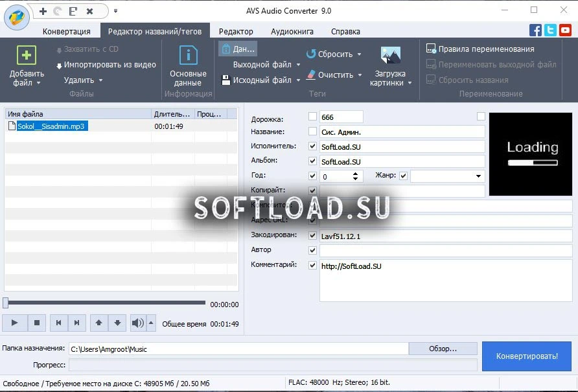Click the plus icon in quick access toolbar

point(43,12)
